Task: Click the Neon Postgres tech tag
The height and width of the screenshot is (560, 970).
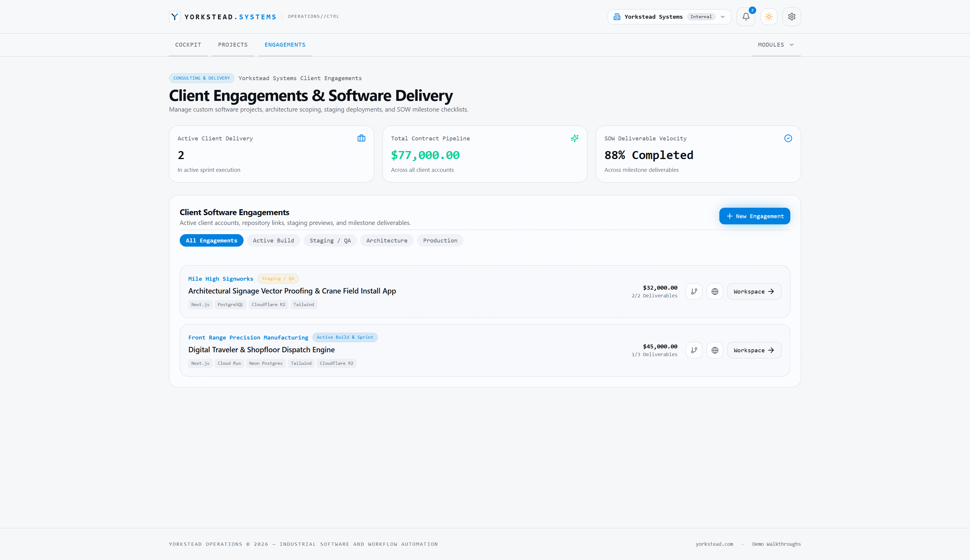Action: coord(266,364)
